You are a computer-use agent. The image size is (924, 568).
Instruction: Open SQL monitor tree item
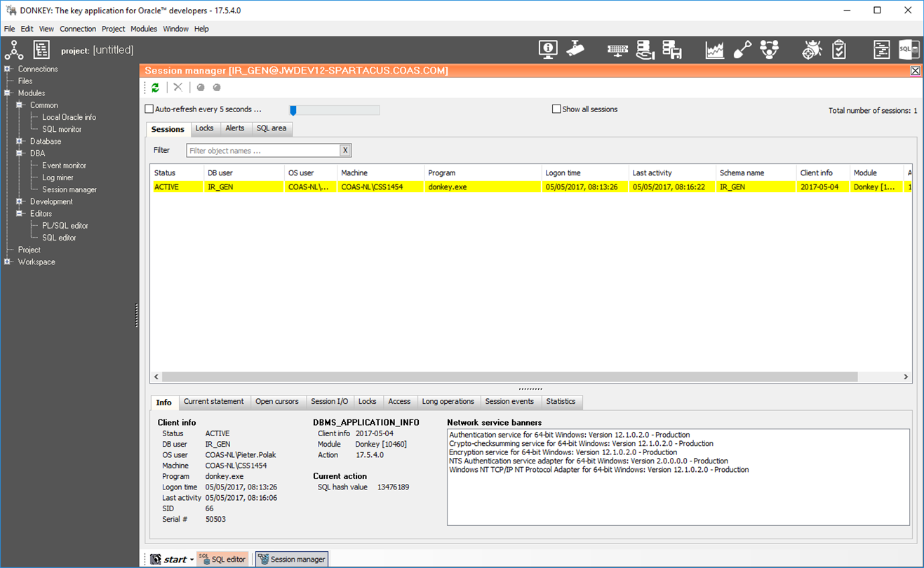[x=62, y=129]
